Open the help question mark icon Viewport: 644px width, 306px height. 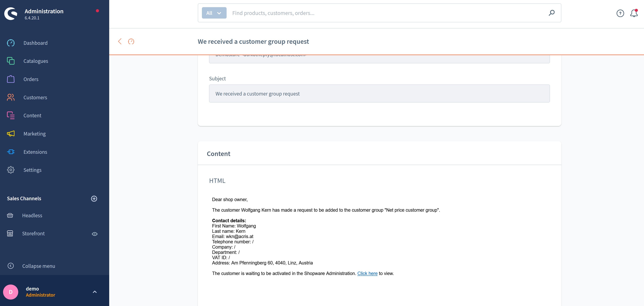(x=620, y=13)
